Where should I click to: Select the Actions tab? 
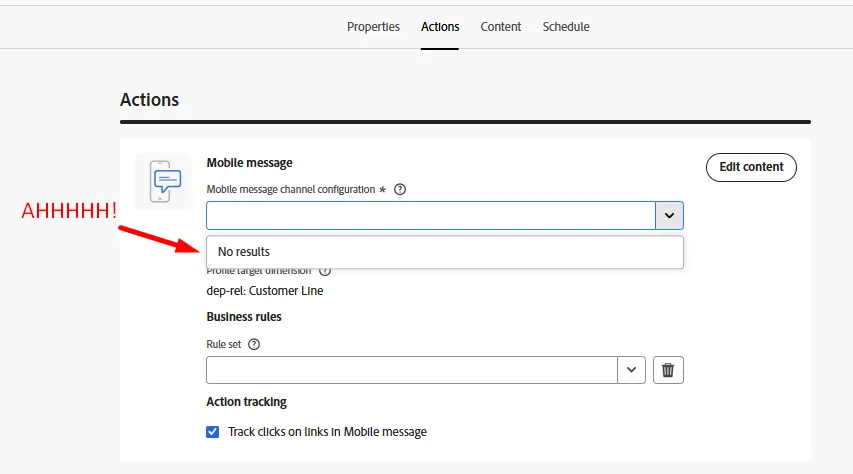[x=440, y=27]
